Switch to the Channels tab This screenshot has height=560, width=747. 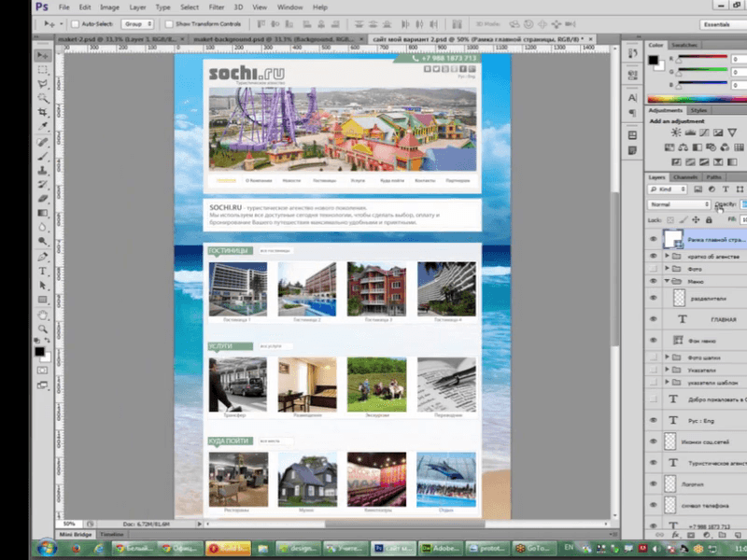685,177
